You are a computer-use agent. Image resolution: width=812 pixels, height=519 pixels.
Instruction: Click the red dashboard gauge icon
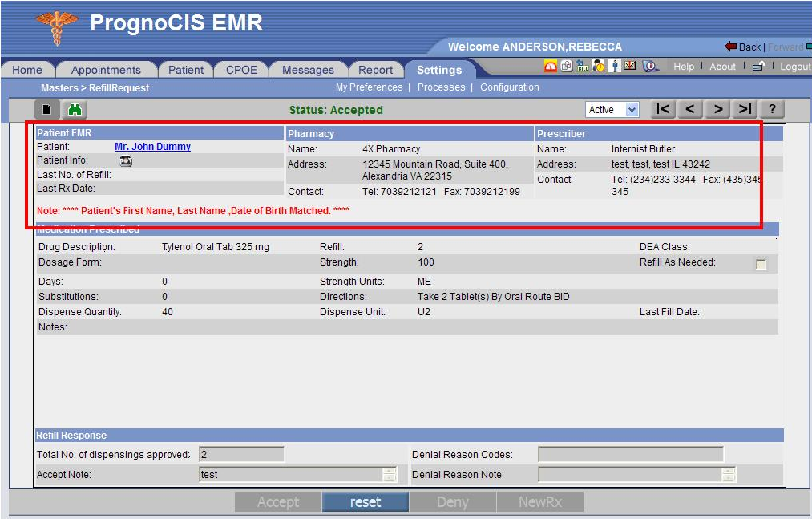551,66
